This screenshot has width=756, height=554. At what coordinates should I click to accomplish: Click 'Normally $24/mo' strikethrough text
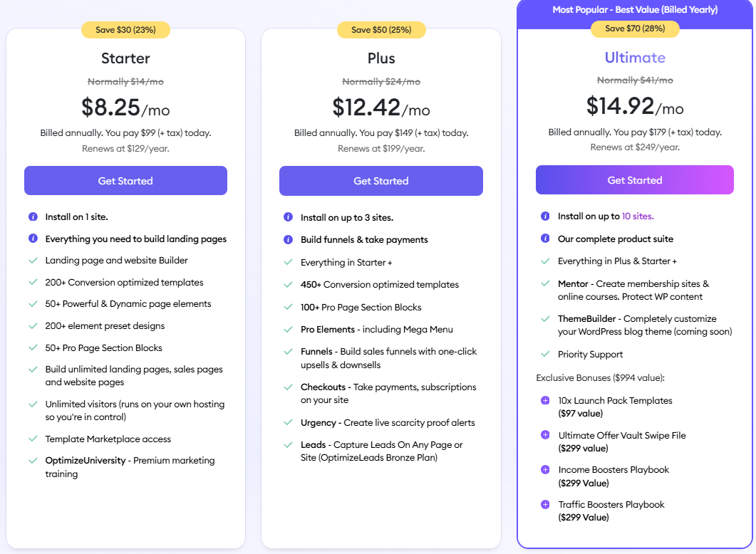pyautogui.click(x=381, y=82)
